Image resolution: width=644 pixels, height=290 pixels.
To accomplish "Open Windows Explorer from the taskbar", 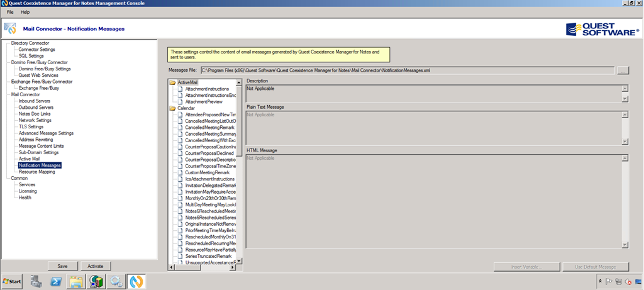I will pyautogui.click(x=76, y=281).
